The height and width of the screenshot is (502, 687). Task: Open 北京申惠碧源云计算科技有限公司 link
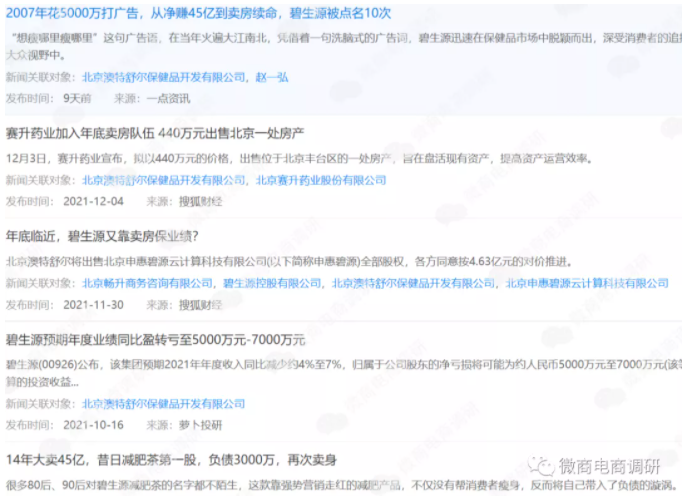[587, 283]
